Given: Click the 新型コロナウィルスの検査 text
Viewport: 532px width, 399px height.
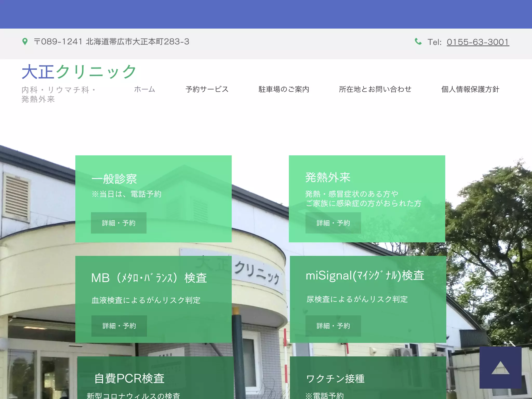Looking at the screenshot, I should tap(133, 395).
